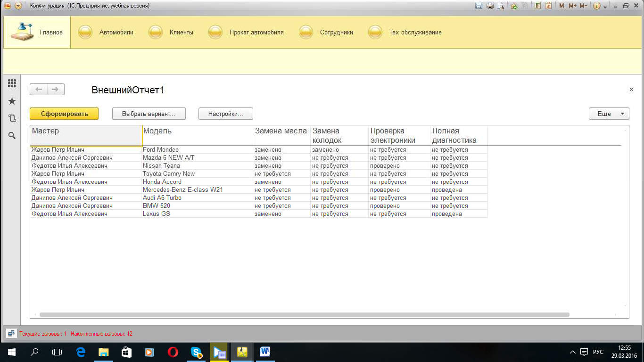Screen dimensions: 644x362
Task: Click the M memory button
Action: click(x=561, y=6)
